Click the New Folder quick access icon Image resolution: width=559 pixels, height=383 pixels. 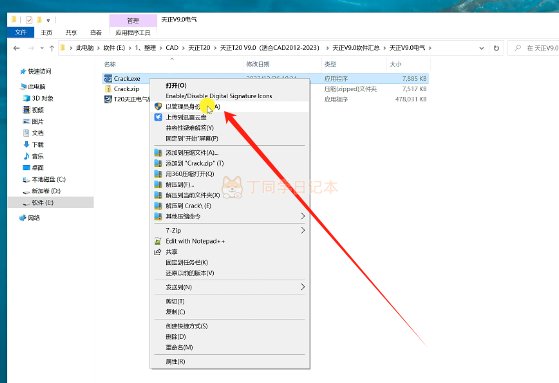coord(39,20)
